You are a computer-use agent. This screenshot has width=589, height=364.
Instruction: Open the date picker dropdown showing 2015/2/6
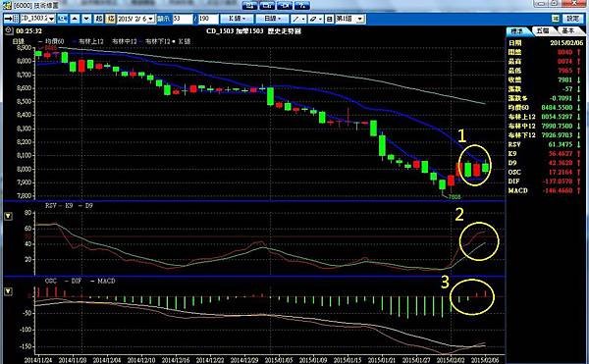[x=150, y=19]
